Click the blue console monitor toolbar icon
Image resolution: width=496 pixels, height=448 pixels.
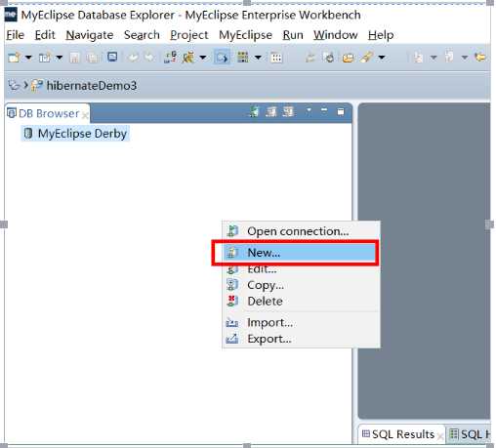click(112, 58)
